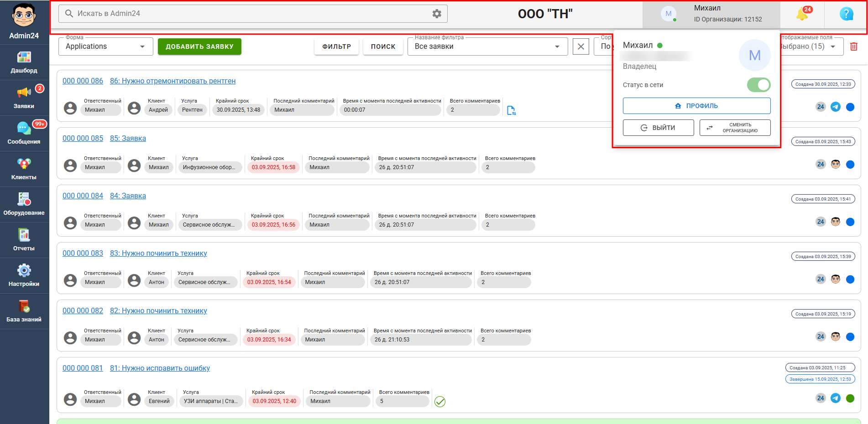Click deadline 30.09.2025, 13:48 on request 86
Screen dimensions: 868x424
point(238,110)
